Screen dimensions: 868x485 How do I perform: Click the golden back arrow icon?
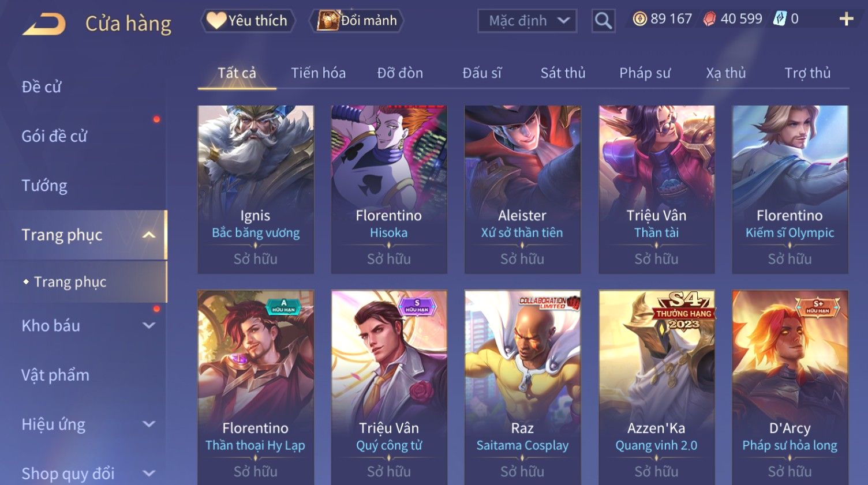[x=44, y=24]
